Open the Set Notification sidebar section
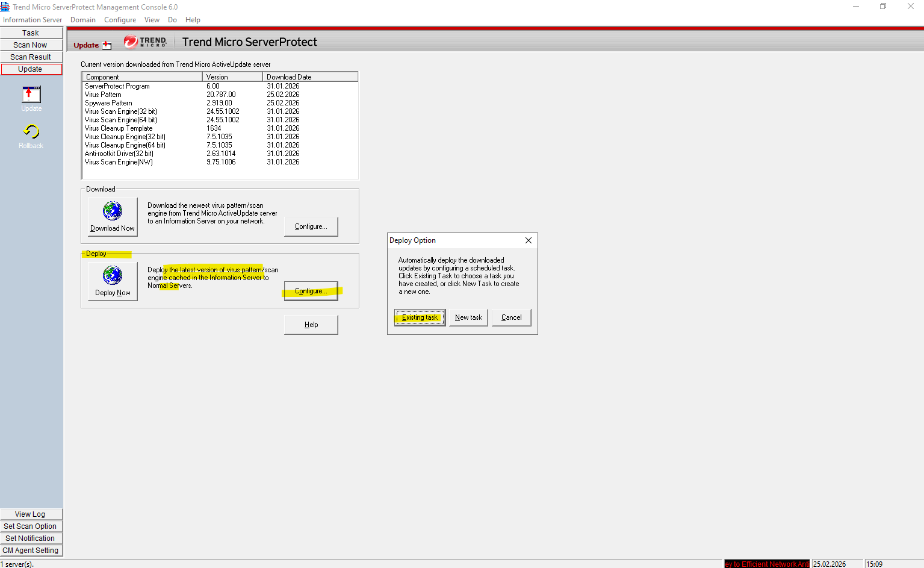This screenshot has height=568, width=924. tap(31, 538)
